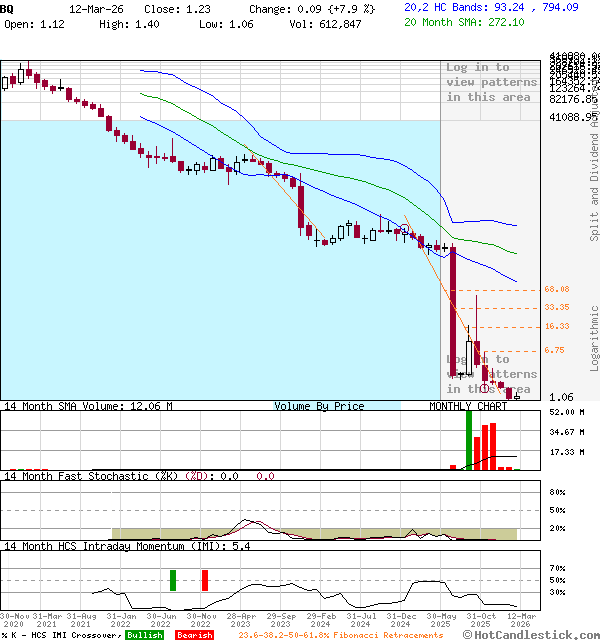Select the 14 Month HCS Intraday Momentum title
Viewport: 600px width, 640px height.
[x=112, y=546]
